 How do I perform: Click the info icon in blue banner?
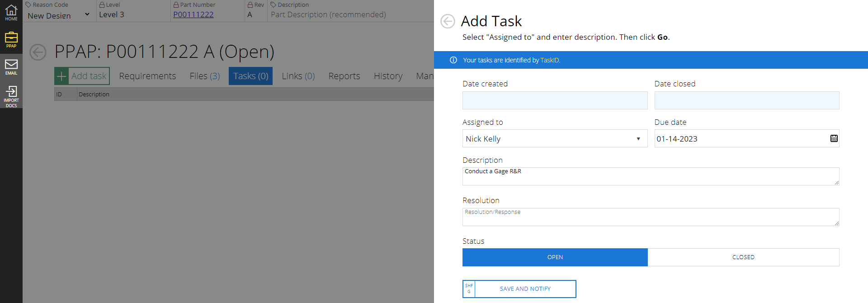click(453, 60)
